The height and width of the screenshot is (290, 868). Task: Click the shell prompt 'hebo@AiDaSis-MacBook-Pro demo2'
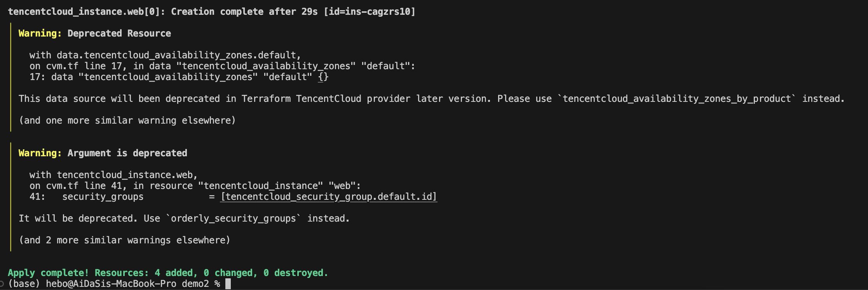point(127,284)
